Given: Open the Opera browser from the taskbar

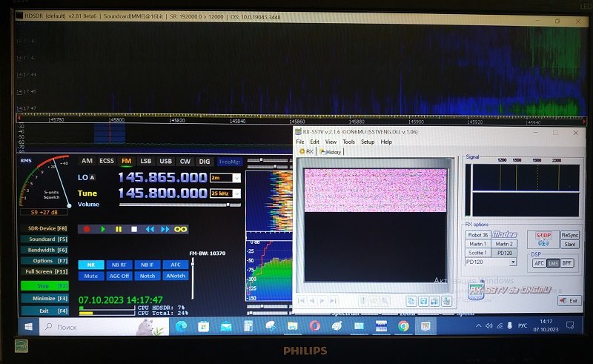Looking at the screenshot, I should (314, 326).
